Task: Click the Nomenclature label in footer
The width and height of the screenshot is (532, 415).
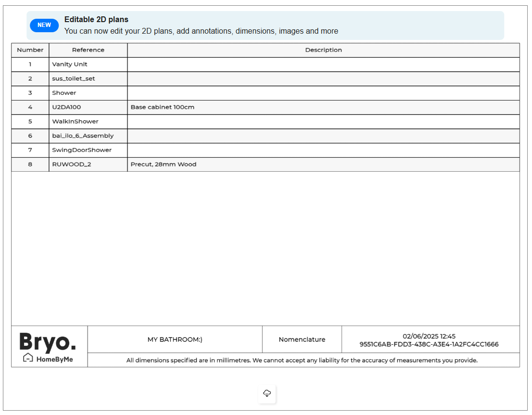Action: click(302, 340)
